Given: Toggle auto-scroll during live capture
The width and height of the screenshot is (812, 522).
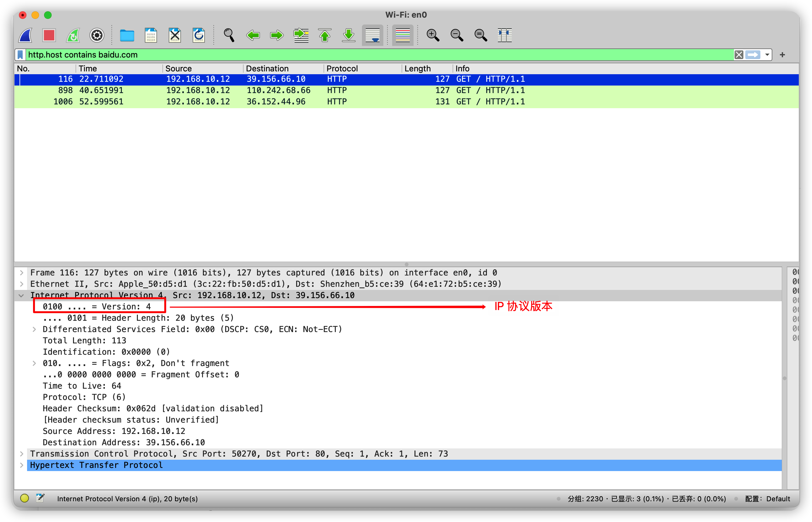Looking at the screenshot, I should tap(372, 35).
